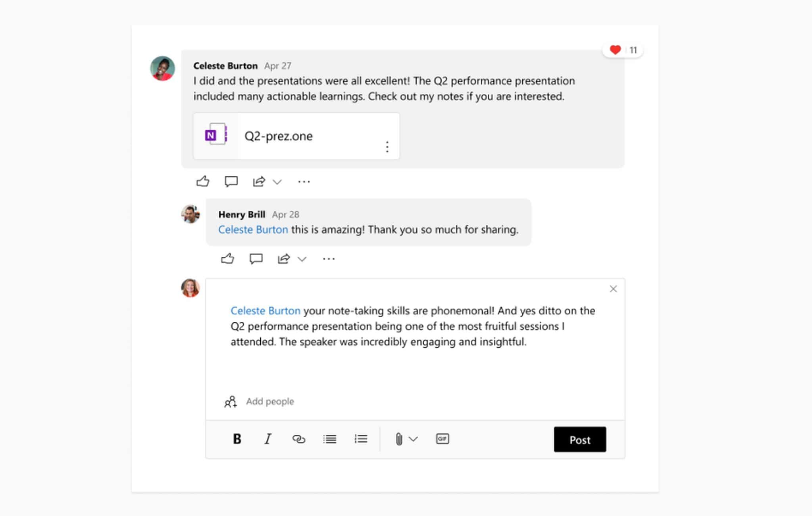The image size is (812, 516).
Task: Open the reply icon under Henry Brill's message
Action: coord(256,258)
